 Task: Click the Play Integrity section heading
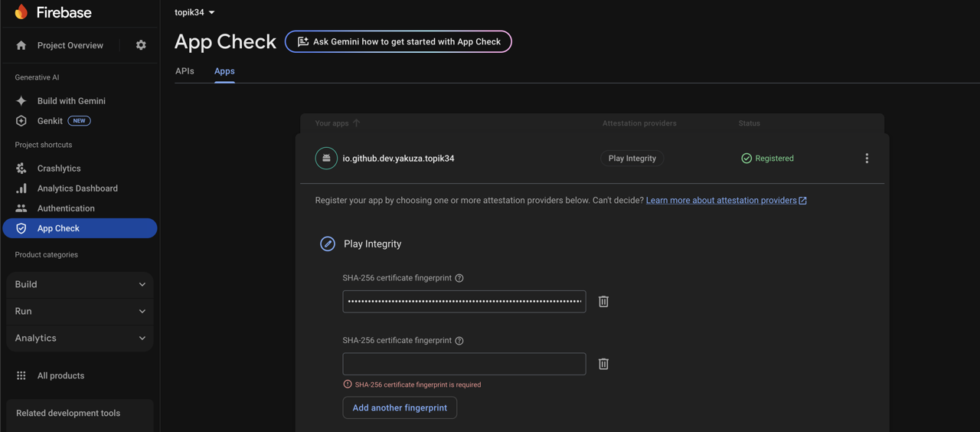pos(372,244)
